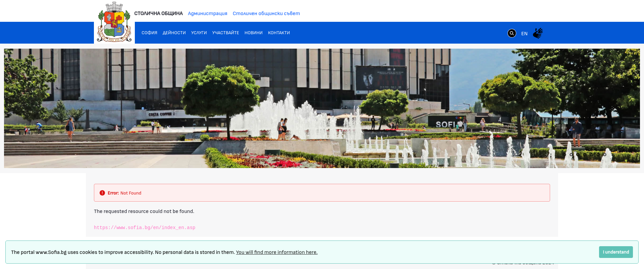Open 'You will find more information here' link
644x269 pixels.
point(276,252)
